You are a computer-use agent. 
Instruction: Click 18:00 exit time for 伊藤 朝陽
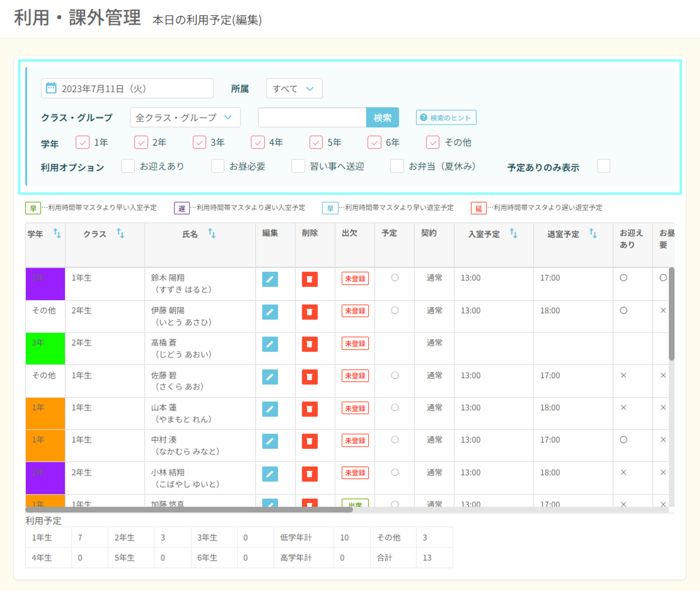tap(550, 311)
